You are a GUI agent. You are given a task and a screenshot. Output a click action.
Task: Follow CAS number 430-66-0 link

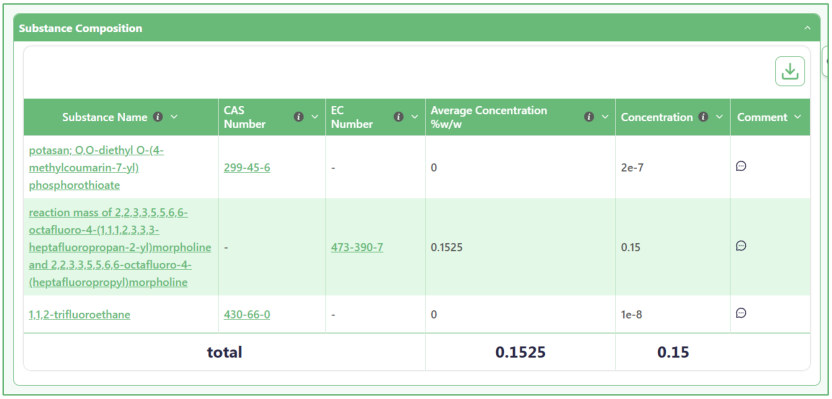(x=247, y=315)
